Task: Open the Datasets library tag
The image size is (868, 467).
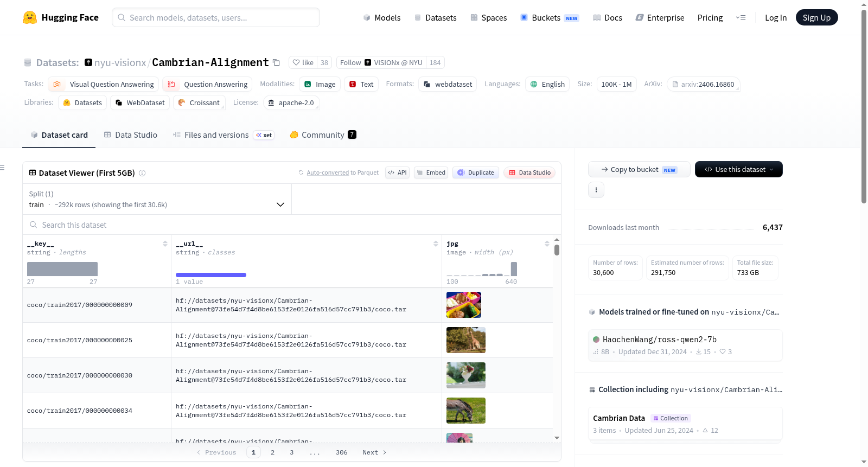Action: pyautogui.click(x=82, y=103)
